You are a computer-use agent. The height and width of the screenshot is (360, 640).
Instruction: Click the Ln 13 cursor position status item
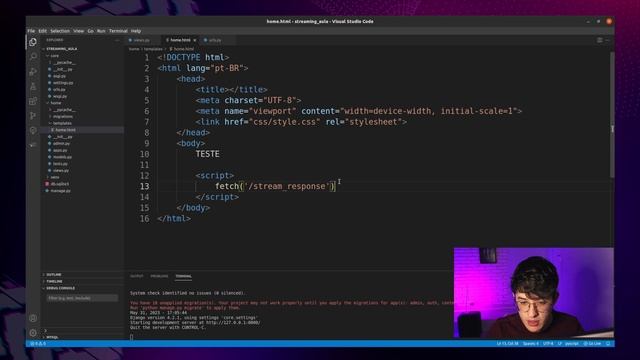pyautogui.click(x=507, y=344)
